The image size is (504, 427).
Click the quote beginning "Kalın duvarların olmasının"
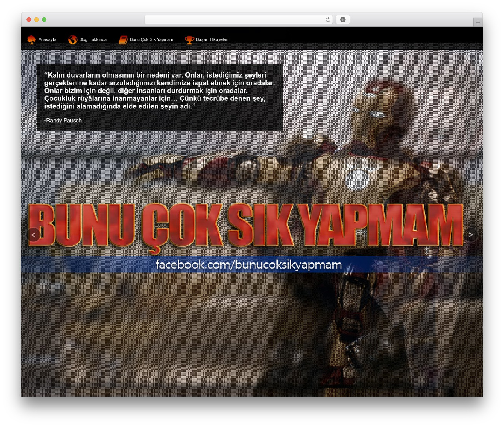(x=159, y=91)
